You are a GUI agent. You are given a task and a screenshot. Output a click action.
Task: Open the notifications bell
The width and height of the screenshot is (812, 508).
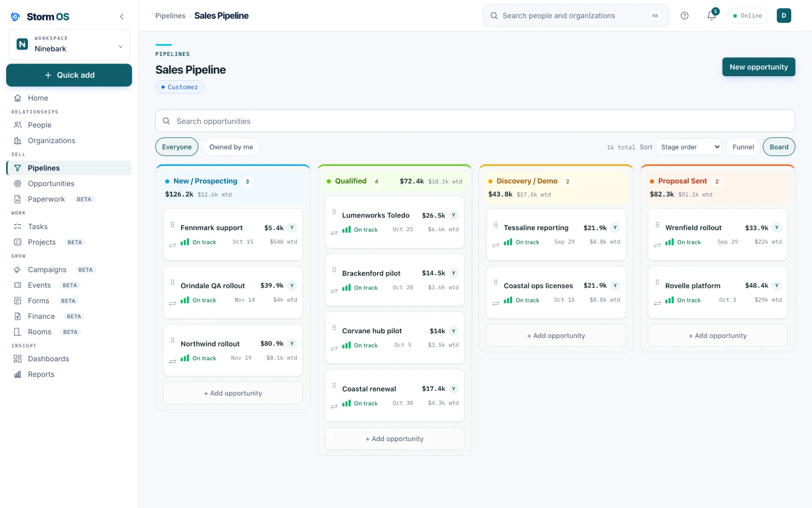point(712,16)
